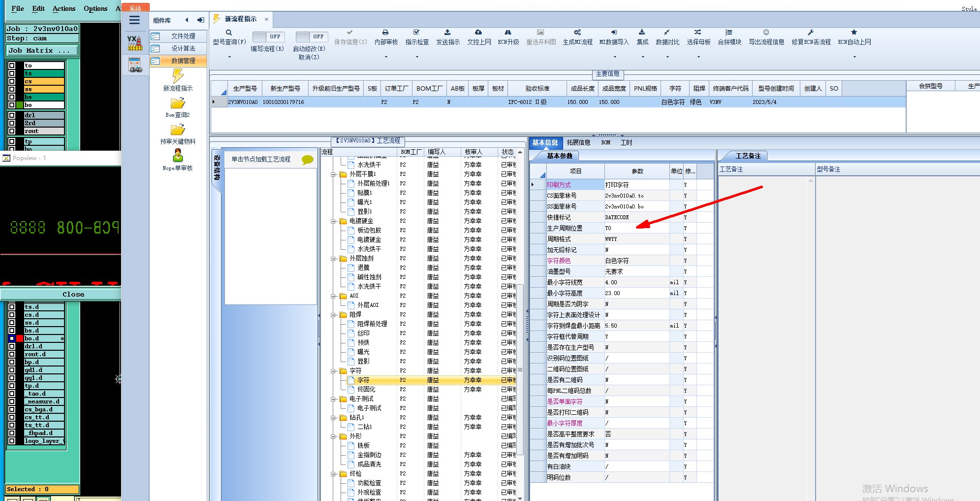
Task: Switch to 拓展信息 tab
Action: pos(578,143)
